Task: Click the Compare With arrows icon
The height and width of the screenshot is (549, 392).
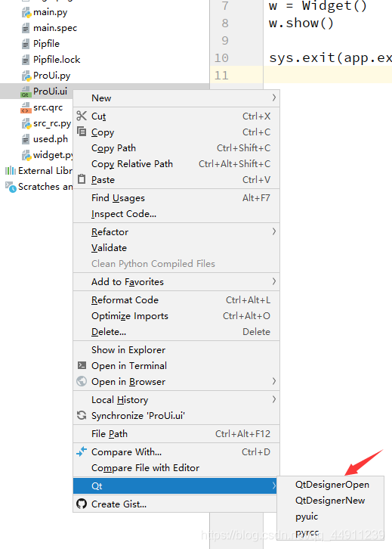Action: tap(82, 451)
